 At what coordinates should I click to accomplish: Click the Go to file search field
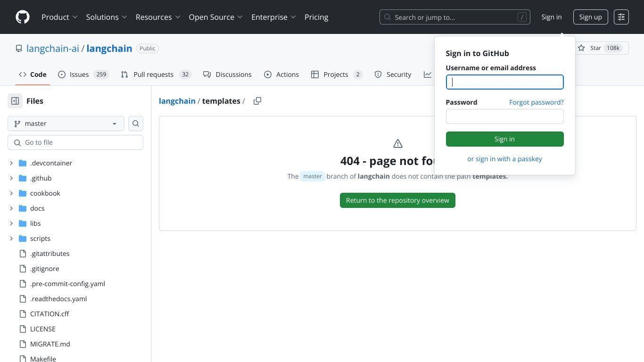coord(75,142)
